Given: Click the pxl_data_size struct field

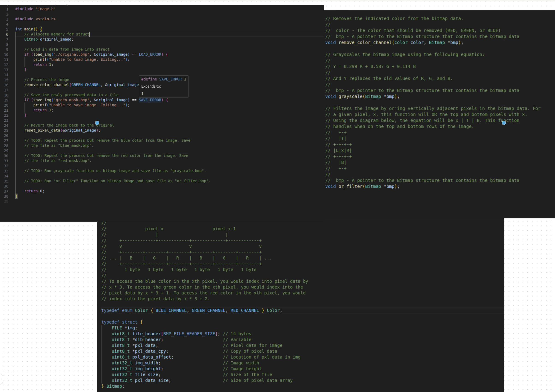Looking at the screenshot, I should [151, 380].
